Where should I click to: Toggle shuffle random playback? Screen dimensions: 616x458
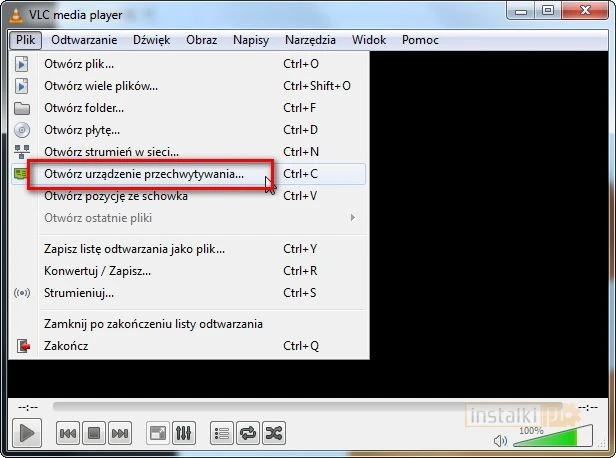tap(274, 433)
